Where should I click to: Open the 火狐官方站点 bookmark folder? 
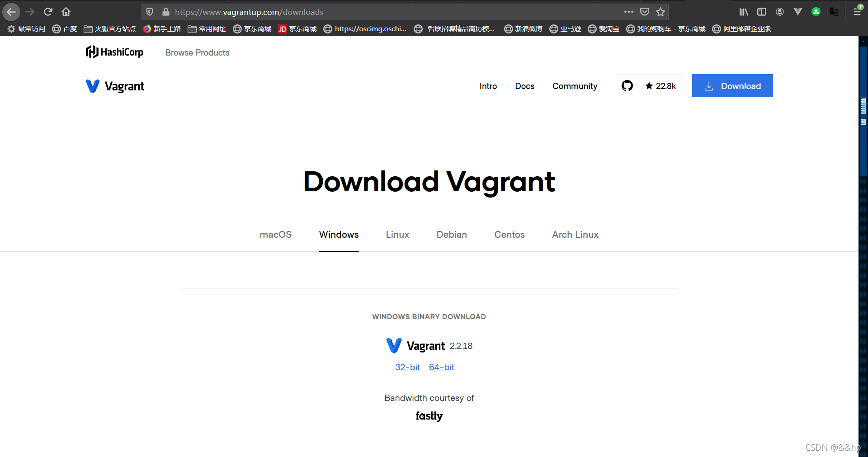point(110,29)
